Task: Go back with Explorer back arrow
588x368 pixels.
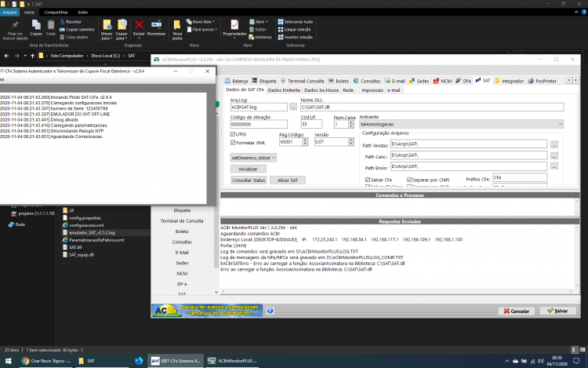Action: click(7, 56)
